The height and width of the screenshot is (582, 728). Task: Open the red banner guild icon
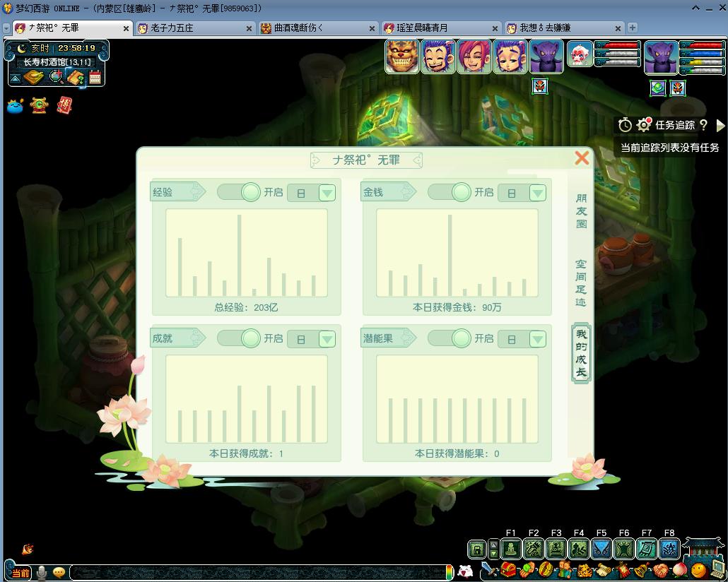pos(623,569)
